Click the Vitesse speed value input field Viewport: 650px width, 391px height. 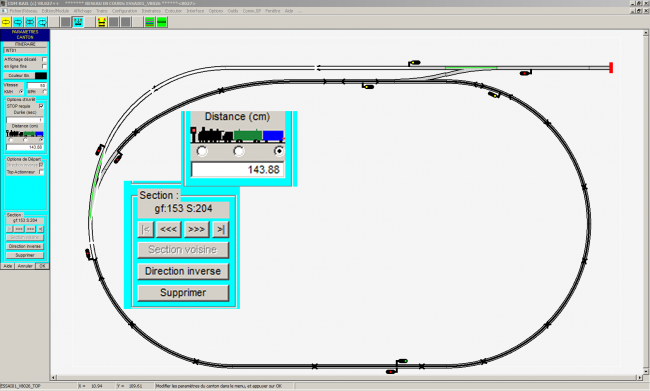coord(37,85)
